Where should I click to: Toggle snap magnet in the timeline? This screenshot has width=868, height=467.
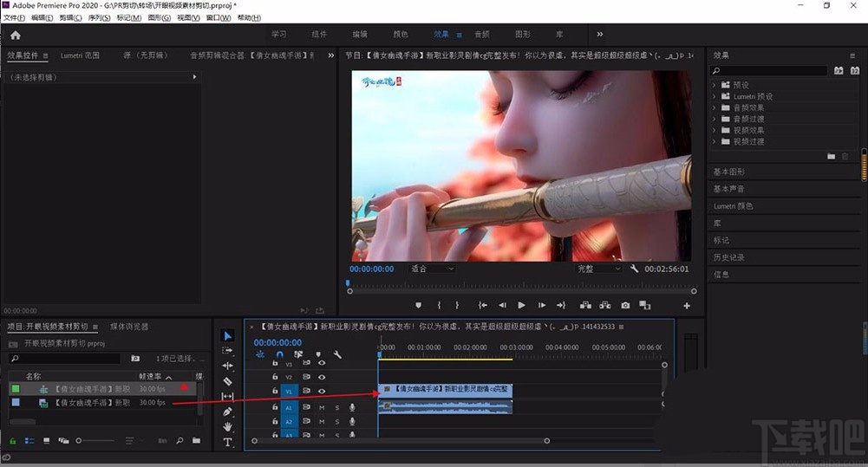[x=279, y=354]
